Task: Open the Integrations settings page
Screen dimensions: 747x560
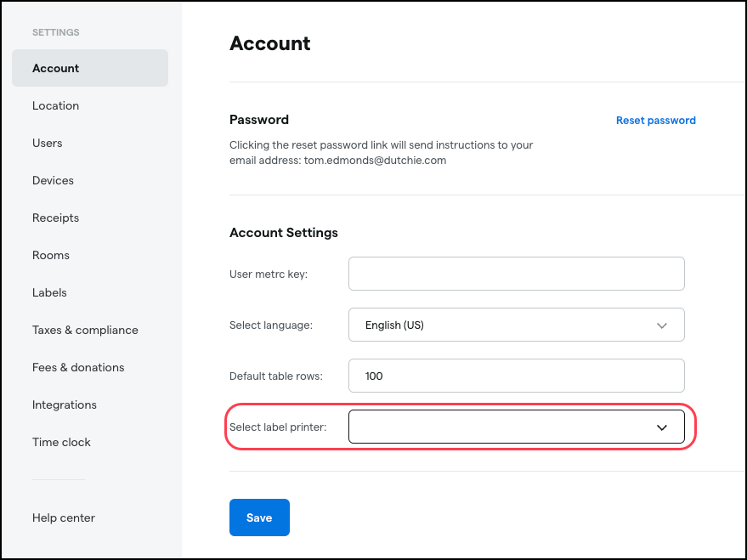Action: pos(65,404)
